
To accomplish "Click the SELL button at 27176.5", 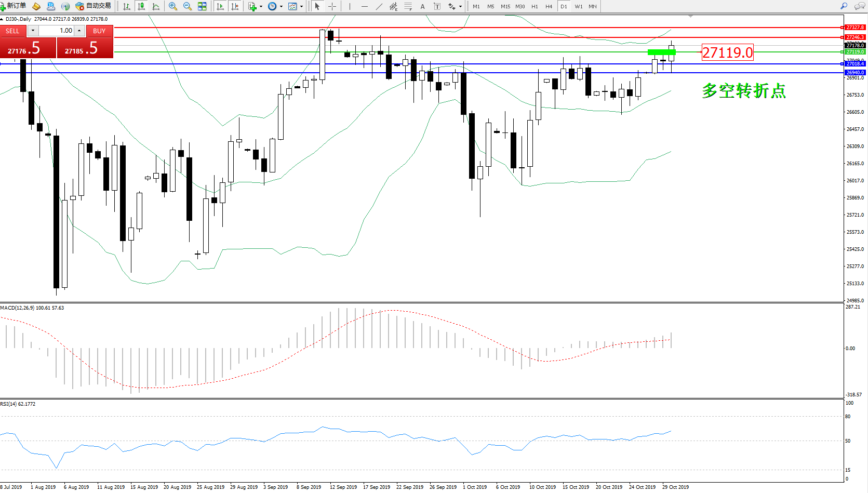I will pyautogui.click(x=28, y=48).
